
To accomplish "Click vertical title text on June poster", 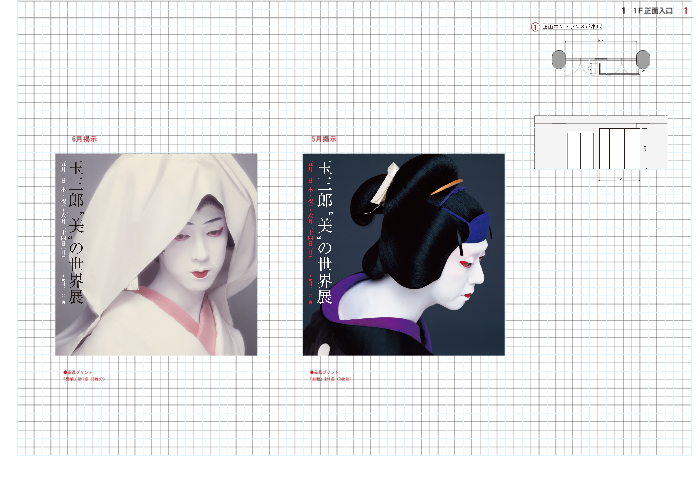I will [76, 232].
